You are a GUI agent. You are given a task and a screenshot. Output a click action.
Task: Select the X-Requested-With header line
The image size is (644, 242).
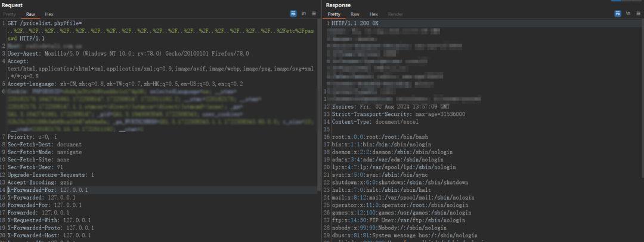(x=49, y=220)
